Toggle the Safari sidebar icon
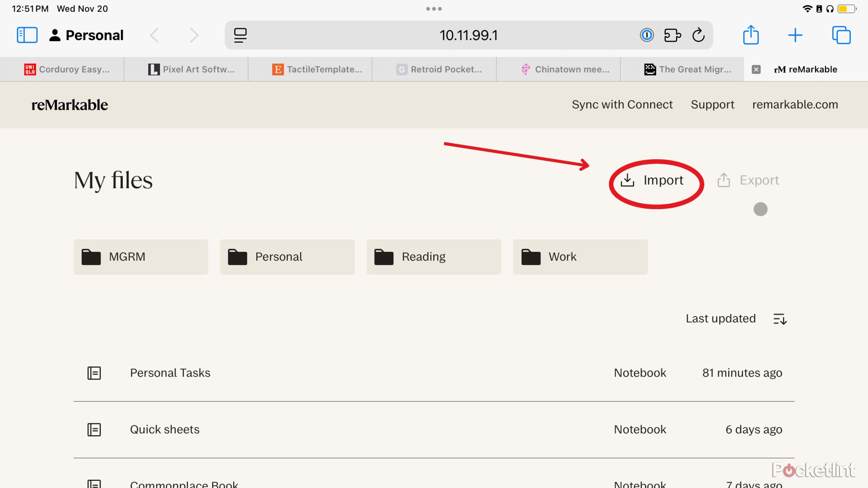Image resolution: width=868 pixels, height=488 pixels. (x=27, y=35)
